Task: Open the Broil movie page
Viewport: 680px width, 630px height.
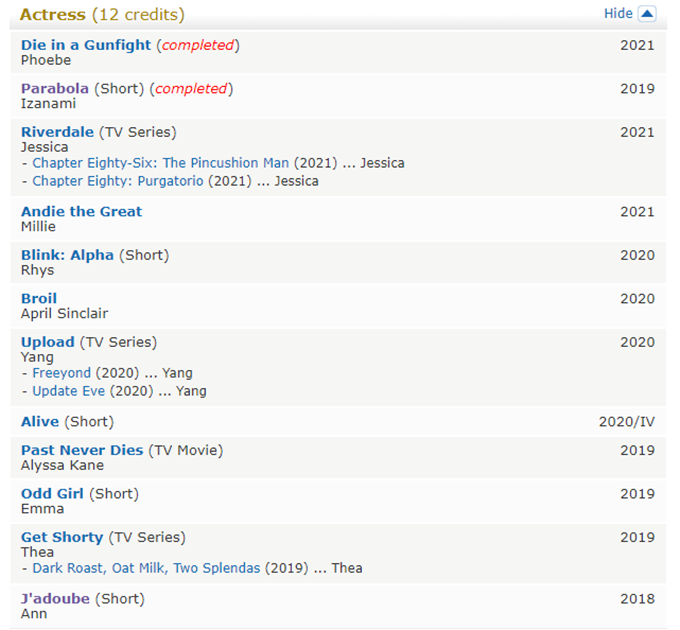Action: coord(39,298)
